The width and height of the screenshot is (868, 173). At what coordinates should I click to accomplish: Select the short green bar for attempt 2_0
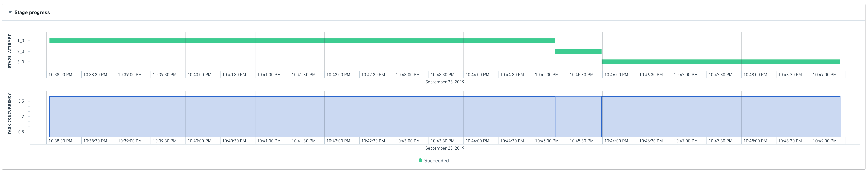[578, 51]
